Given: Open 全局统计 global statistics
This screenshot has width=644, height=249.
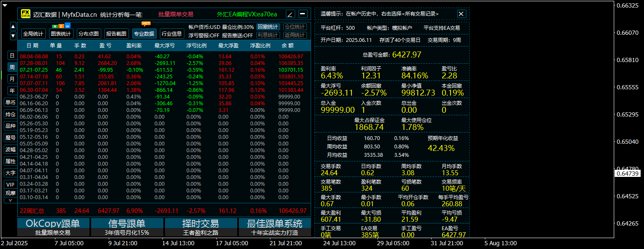Looking at the screenshot, I should 34,34.
